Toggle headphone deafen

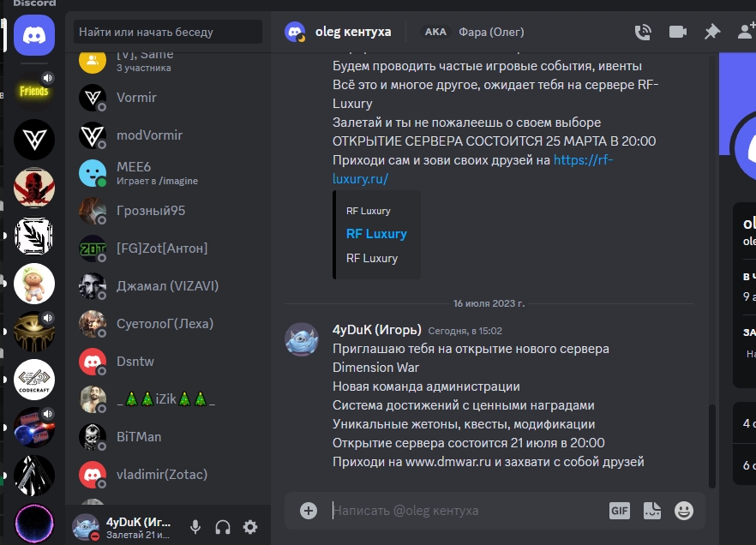223,527
